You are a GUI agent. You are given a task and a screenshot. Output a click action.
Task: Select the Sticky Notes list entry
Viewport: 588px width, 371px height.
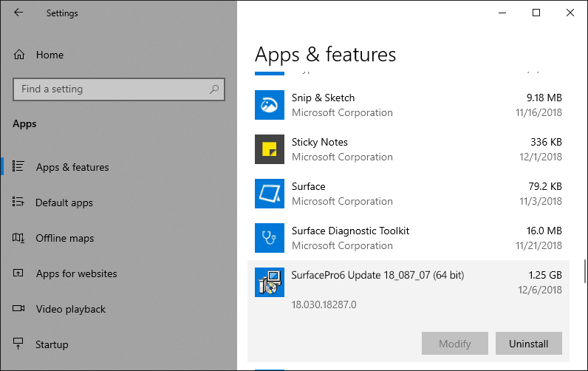pos(408,149)
